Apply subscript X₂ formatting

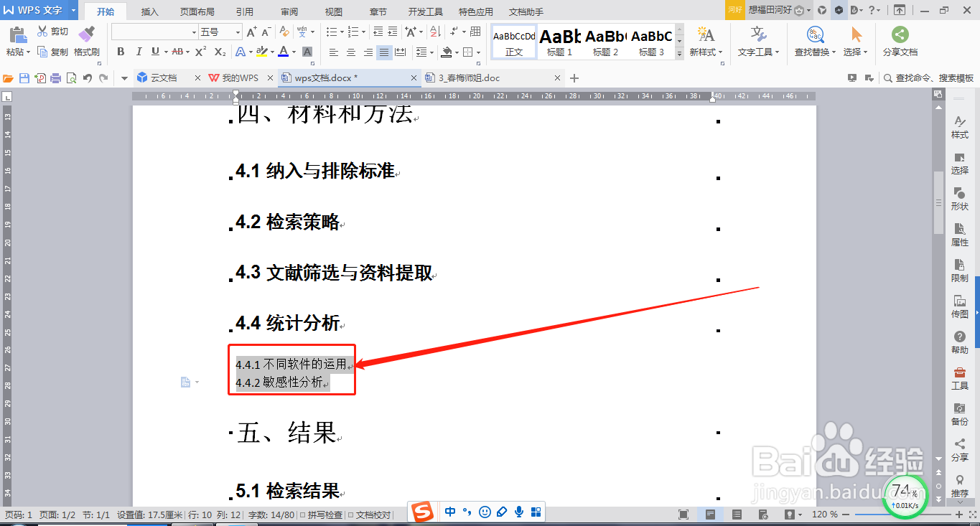click(220, 52)
